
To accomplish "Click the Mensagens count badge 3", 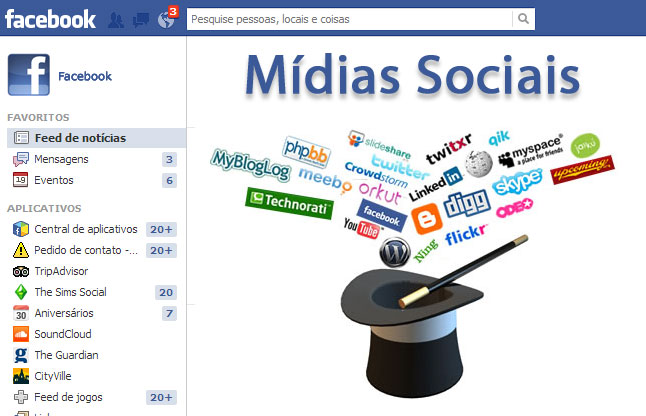I will pyautogui.click(x=169, y=159).
